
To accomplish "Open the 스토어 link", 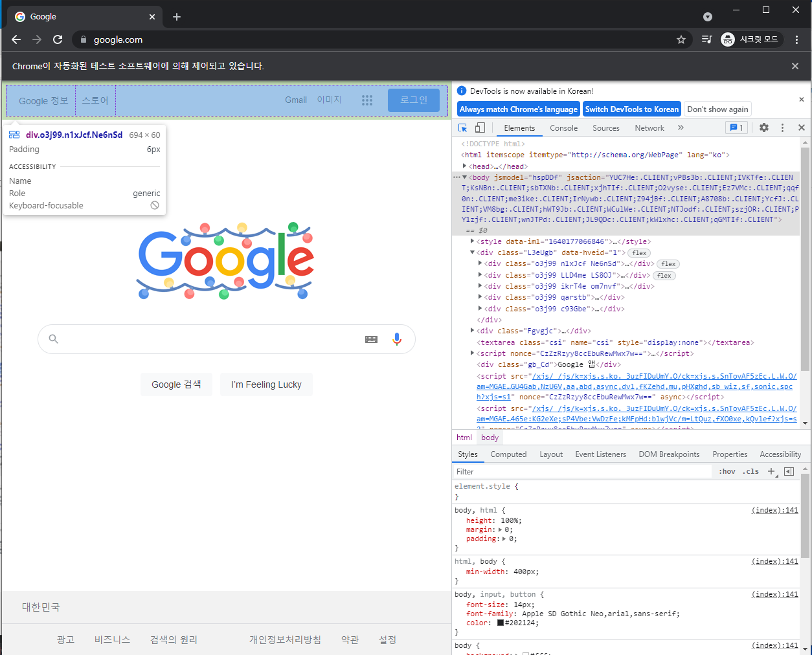I will coord(95,101).
